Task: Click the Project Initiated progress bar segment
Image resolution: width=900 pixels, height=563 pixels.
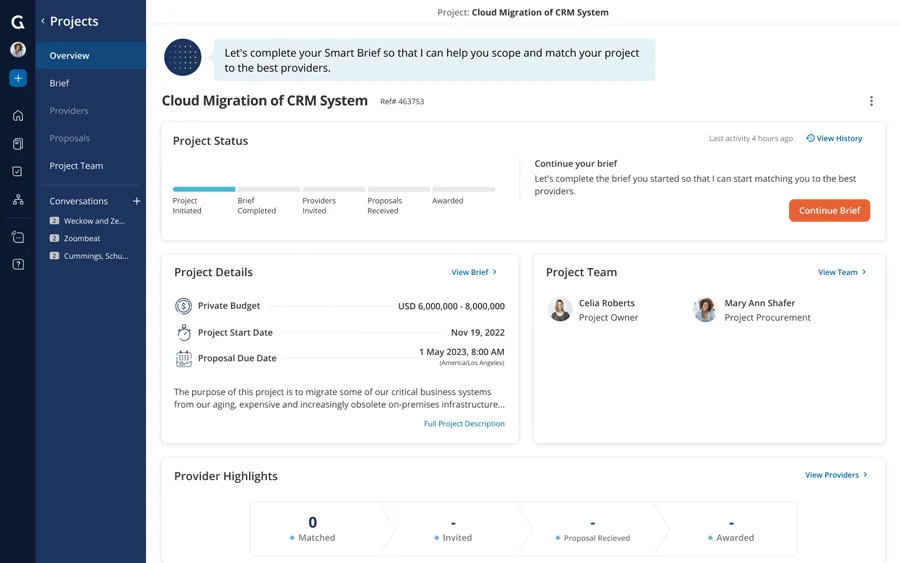Action: tap(204, 189)
